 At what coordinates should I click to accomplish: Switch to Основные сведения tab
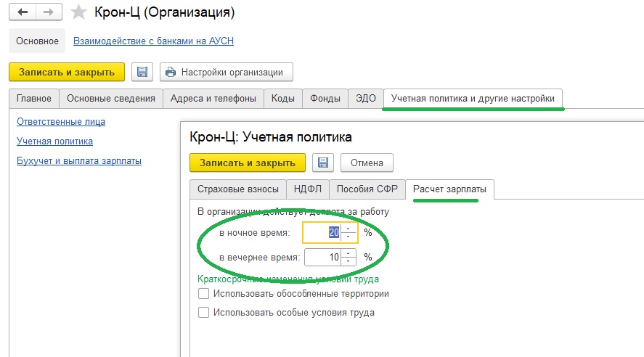111,99
